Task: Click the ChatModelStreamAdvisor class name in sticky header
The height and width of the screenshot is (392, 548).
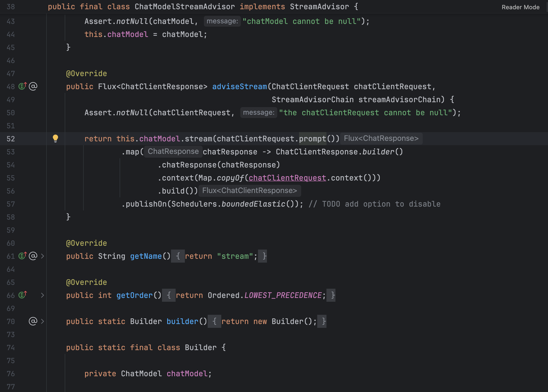Action: 185,7
